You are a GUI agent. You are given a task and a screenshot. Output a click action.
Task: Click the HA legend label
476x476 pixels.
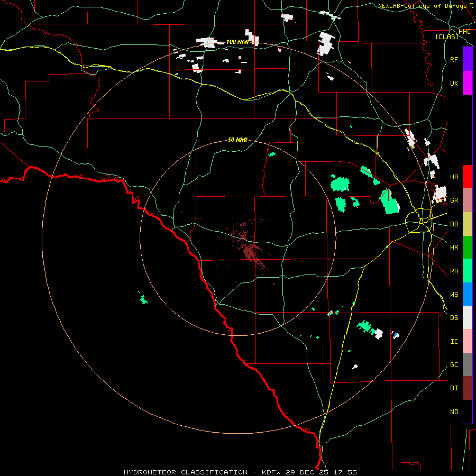pos(454,177)
